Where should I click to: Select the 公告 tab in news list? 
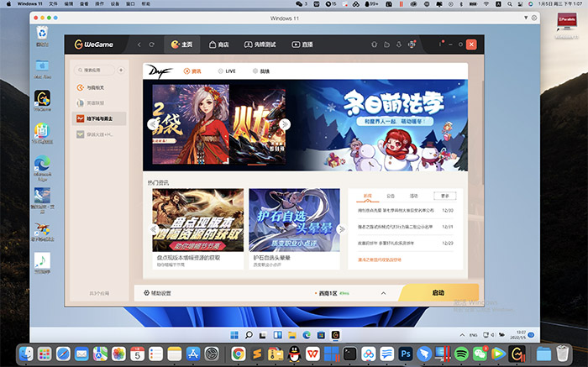[391, 196]
